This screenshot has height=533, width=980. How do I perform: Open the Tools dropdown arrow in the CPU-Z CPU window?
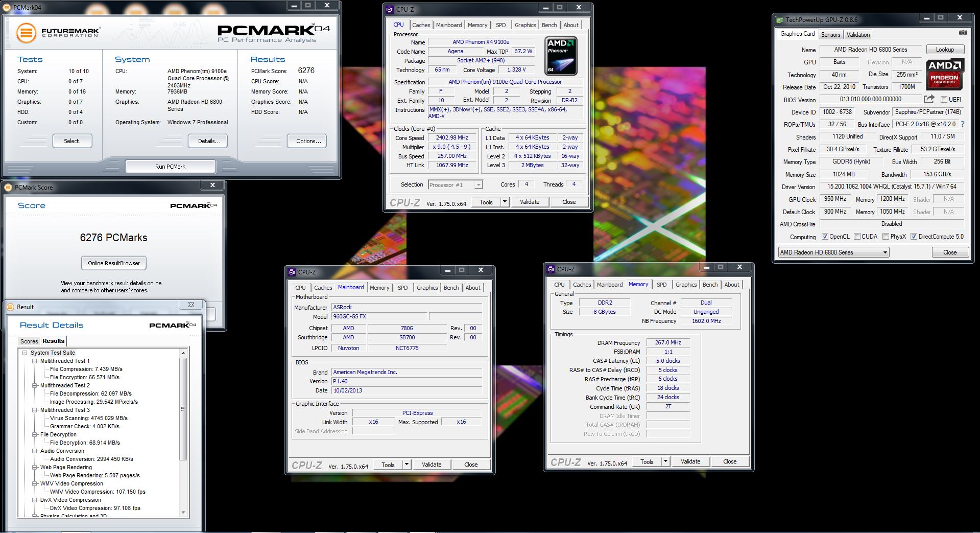505,202
